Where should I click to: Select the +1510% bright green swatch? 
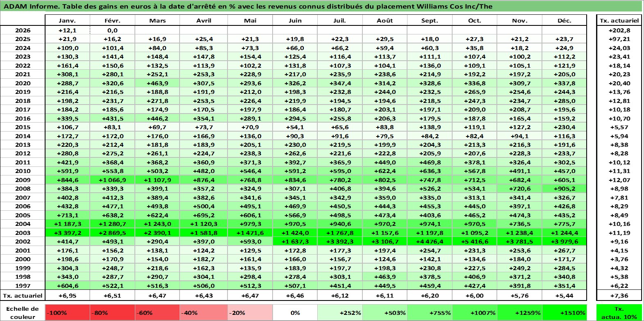564,312
